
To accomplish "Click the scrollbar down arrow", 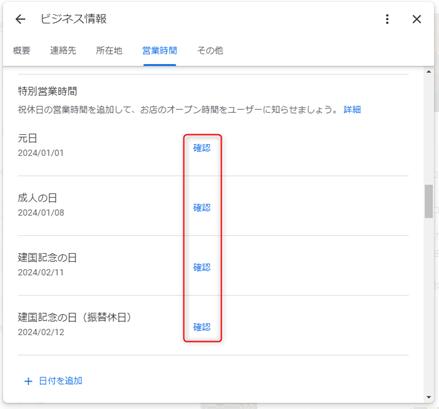I will (x=429, y=397).
